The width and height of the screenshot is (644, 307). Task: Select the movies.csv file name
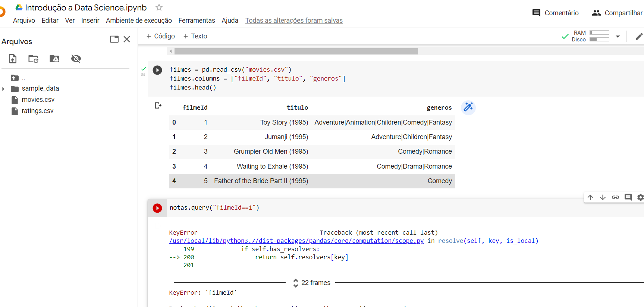[38, 100]
